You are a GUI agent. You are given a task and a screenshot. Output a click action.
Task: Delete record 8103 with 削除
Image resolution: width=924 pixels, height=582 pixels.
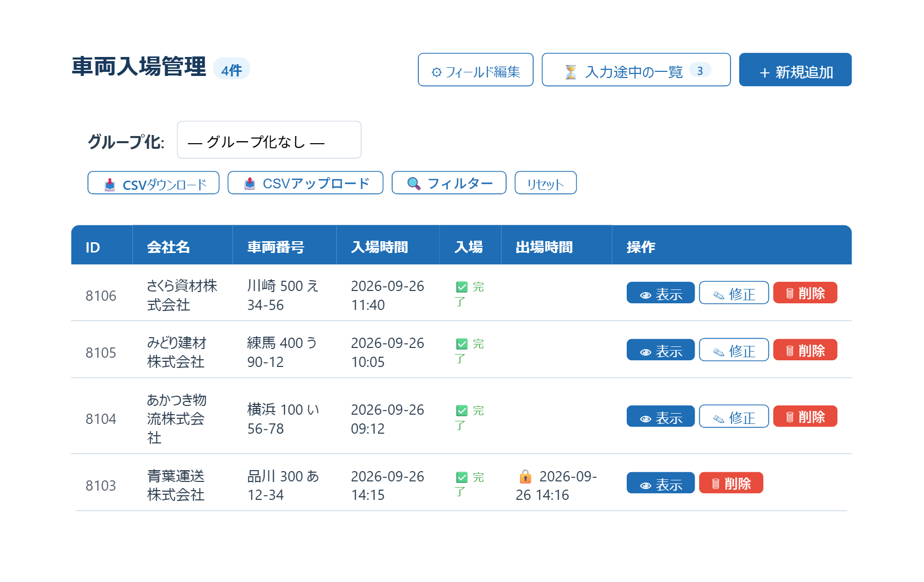pos(731,482)
